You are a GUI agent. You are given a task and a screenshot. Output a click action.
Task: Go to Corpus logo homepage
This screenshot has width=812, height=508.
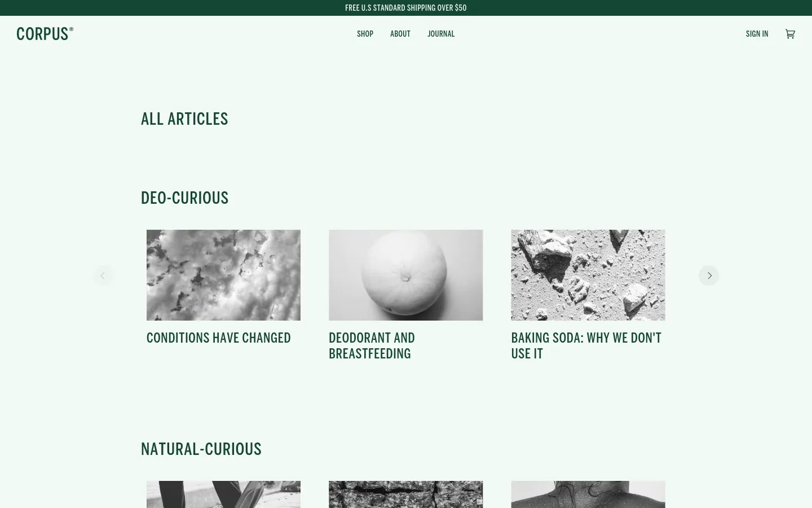tap(45, 34)
